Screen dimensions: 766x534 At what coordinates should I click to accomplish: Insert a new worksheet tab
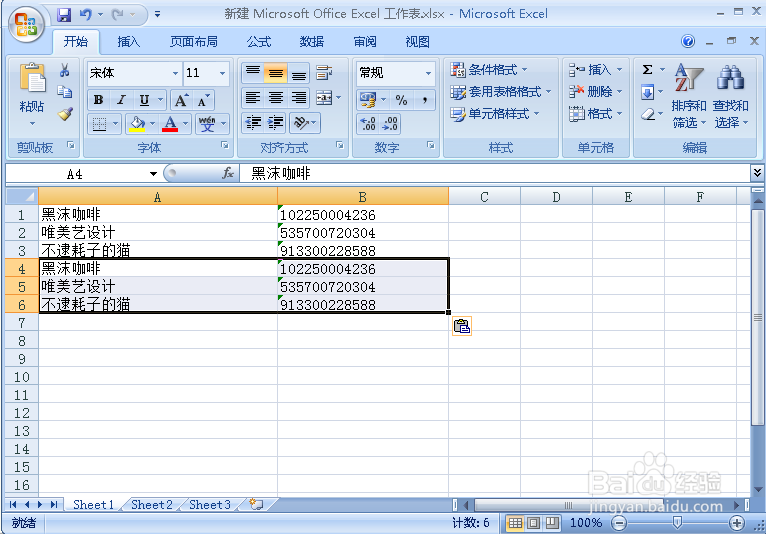tap(256, 504)
